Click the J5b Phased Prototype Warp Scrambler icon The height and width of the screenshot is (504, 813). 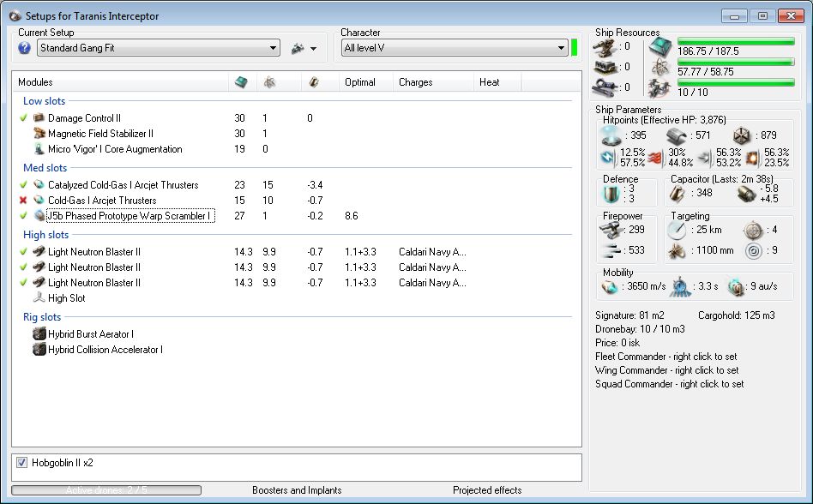click(39, 216)
